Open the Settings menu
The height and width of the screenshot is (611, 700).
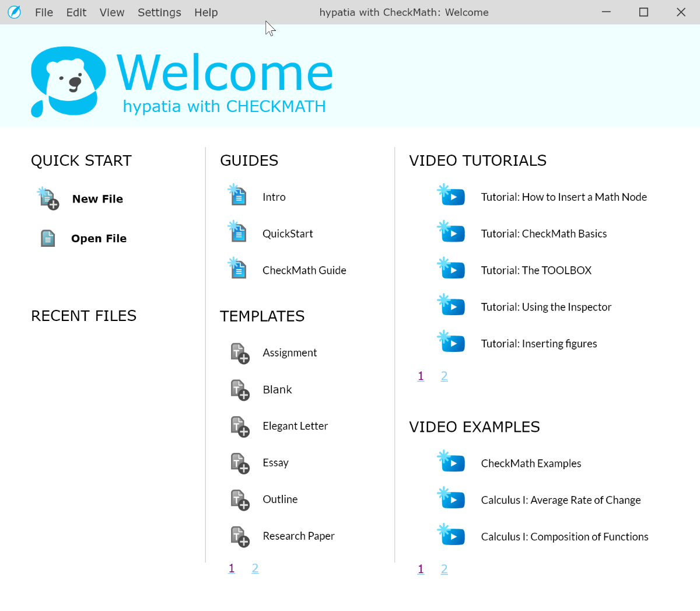[x=159, y=12]
